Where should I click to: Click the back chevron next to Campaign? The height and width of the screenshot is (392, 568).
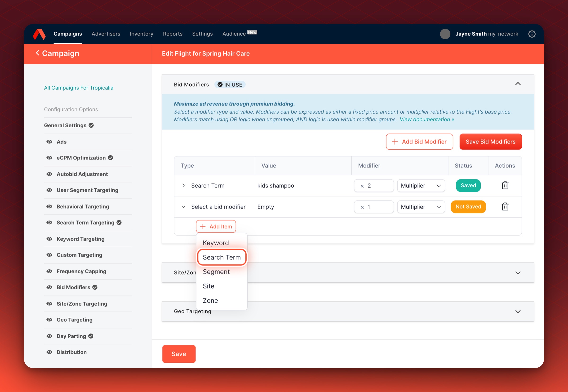coord(38,53)
